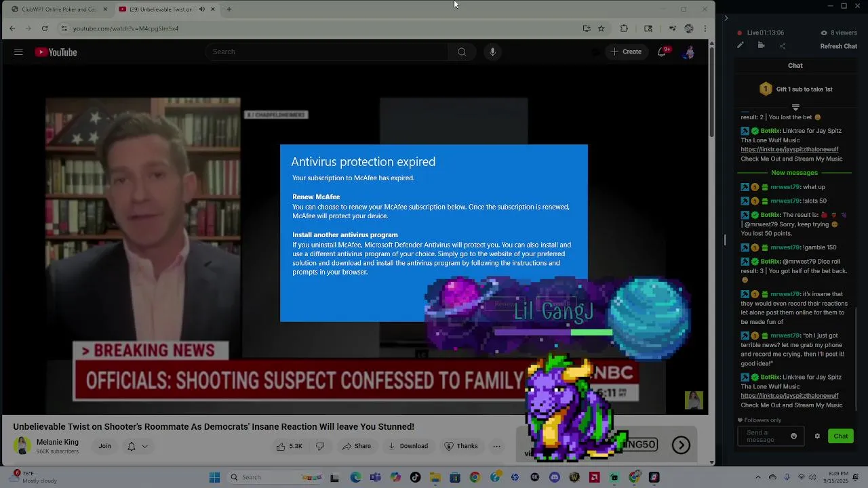Open TikTok from the taskbar
Screen dimensions: 868x488
coord(415,477)
